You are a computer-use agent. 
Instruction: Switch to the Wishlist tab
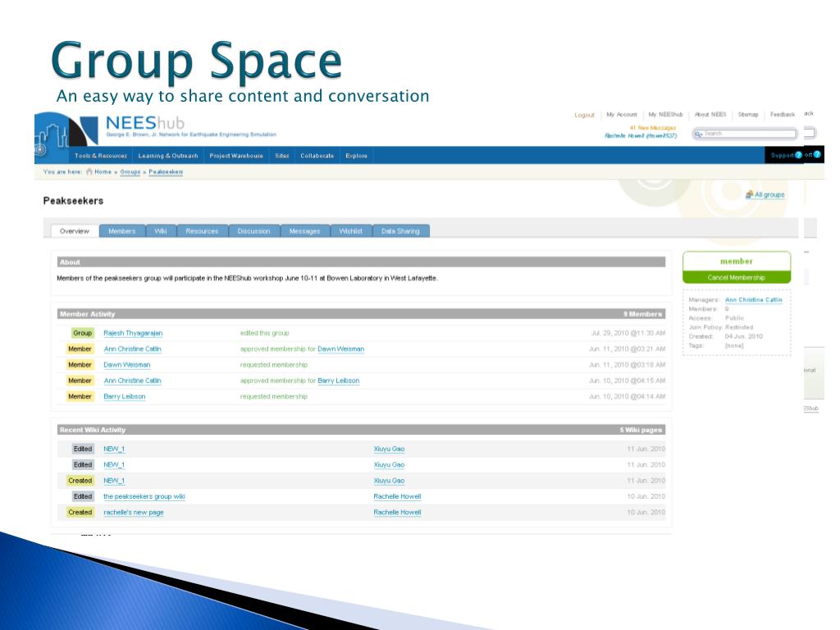(x=351, y=231)
